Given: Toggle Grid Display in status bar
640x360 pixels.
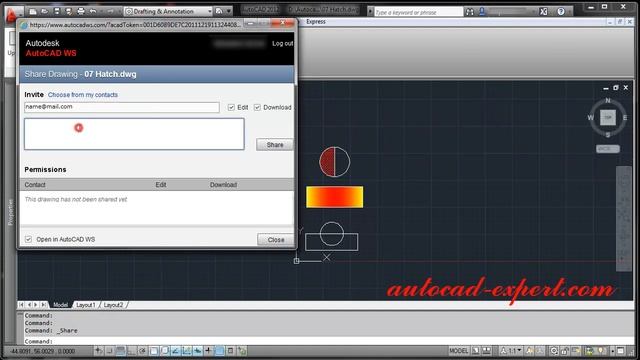Looking at the screenshot, I should 120,351.
